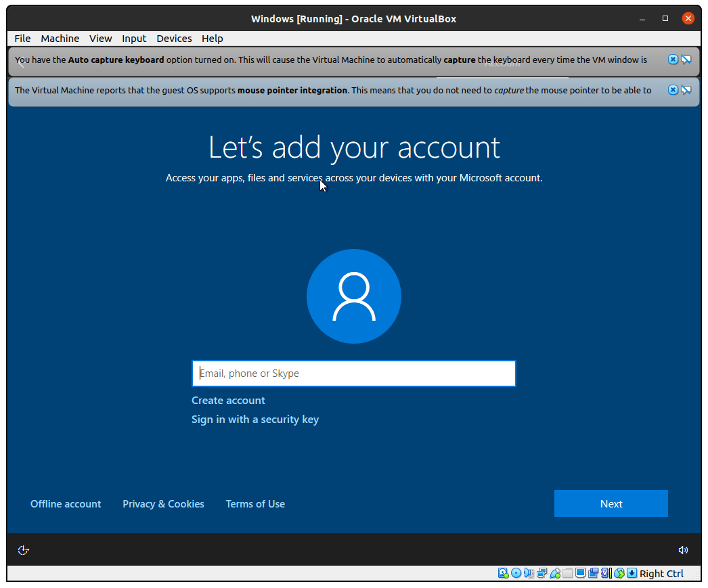Open the View menu
Screen dimensions: 708x588
101,39
